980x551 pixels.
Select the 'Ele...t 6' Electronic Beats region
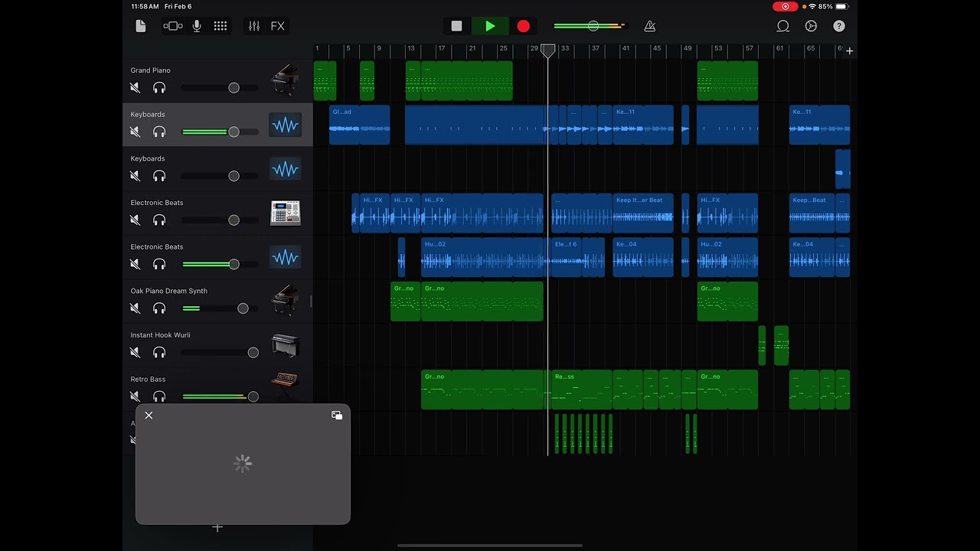point(567,257)
